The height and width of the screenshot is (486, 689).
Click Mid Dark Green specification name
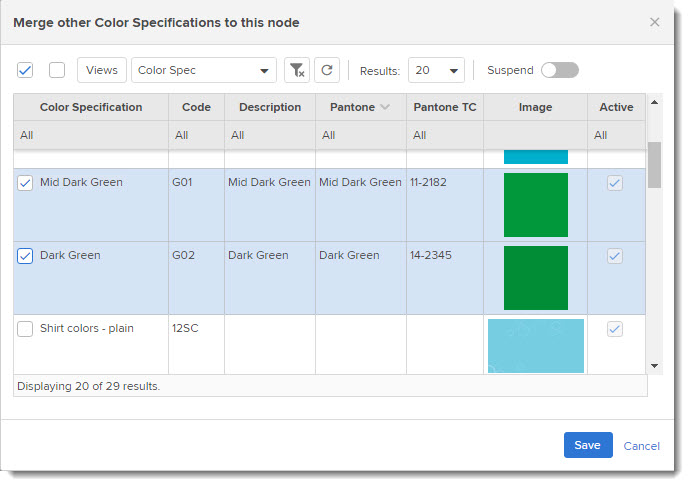81,182
